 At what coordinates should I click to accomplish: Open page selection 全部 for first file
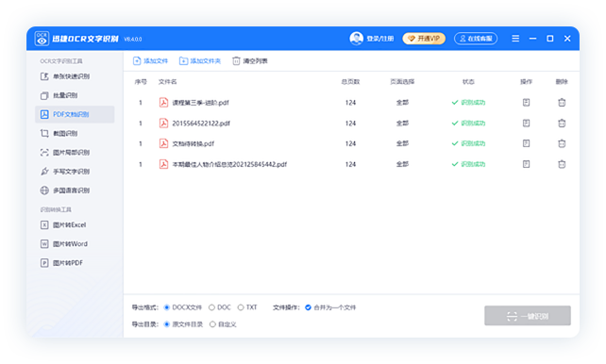click(x=402, y=102)
